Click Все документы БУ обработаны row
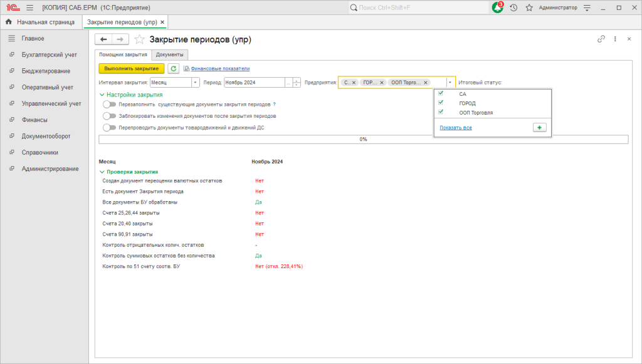Screen dimensions: 642x364 pyautogui.click(x=140, y=202)
